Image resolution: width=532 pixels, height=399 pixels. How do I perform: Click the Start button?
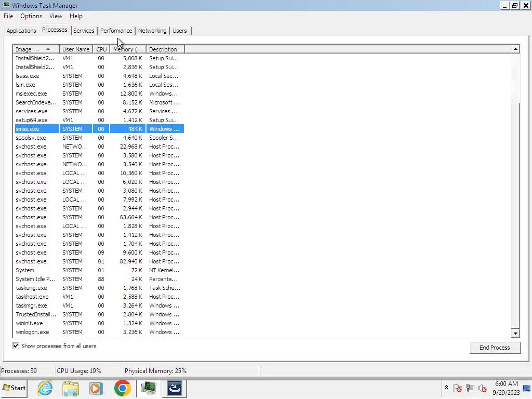click(14, 388)
